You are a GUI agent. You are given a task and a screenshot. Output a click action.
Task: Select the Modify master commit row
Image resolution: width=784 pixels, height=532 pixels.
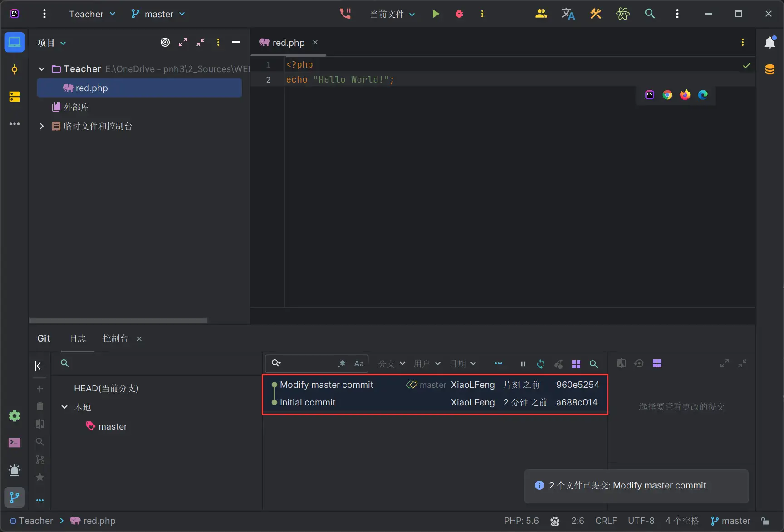(436, 385)
